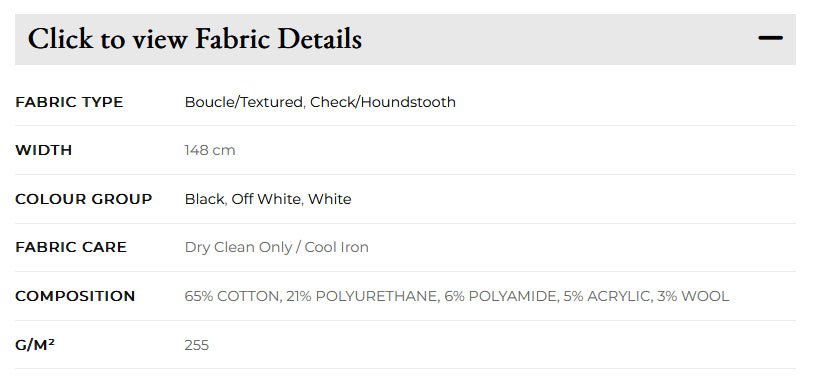Click the 'Click to view Fabric Details' header

[405, 39]
